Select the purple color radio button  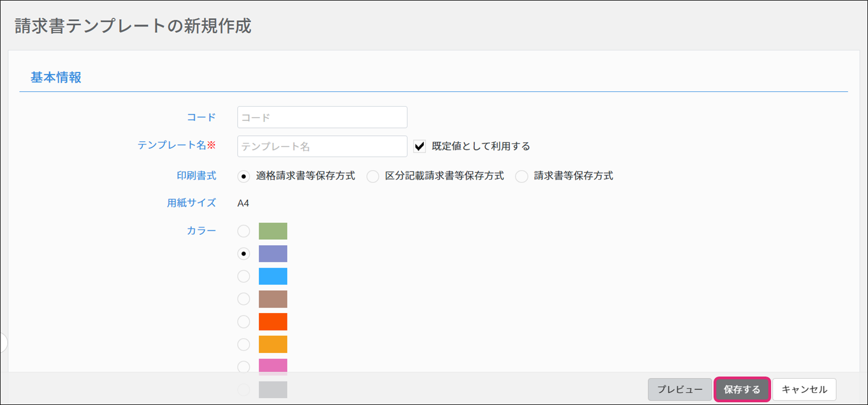pos(244,254)
